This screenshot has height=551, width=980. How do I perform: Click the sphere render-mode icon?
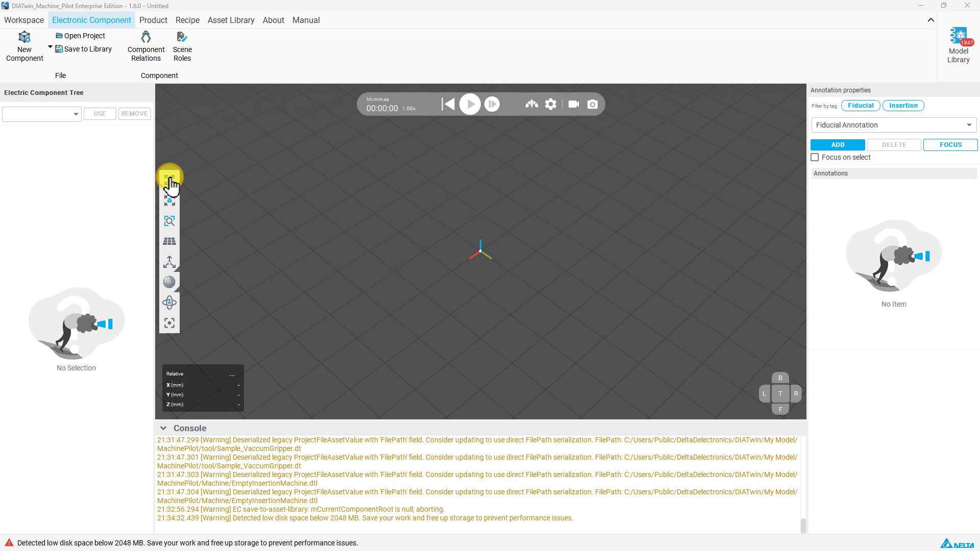coord(169,282)
